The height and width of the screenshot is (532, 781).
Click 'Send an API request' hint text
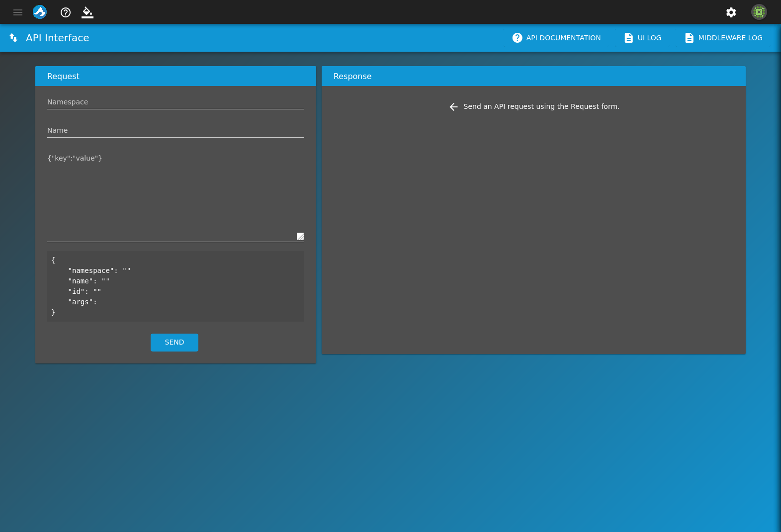[x=541, y=106]
